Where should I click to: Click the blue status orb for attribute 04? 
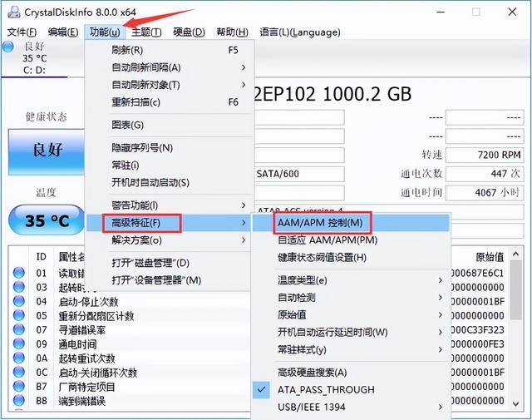[19, 301]
